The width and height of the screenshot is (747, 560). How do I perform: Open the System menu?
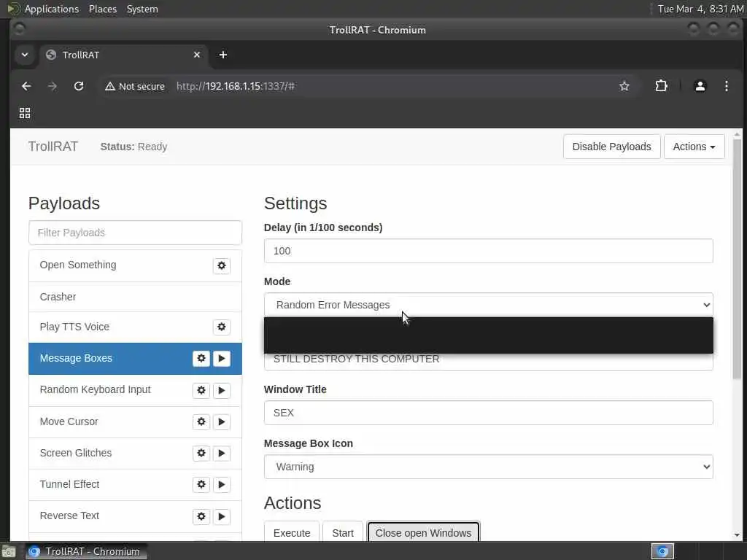[x=142, y=9]
